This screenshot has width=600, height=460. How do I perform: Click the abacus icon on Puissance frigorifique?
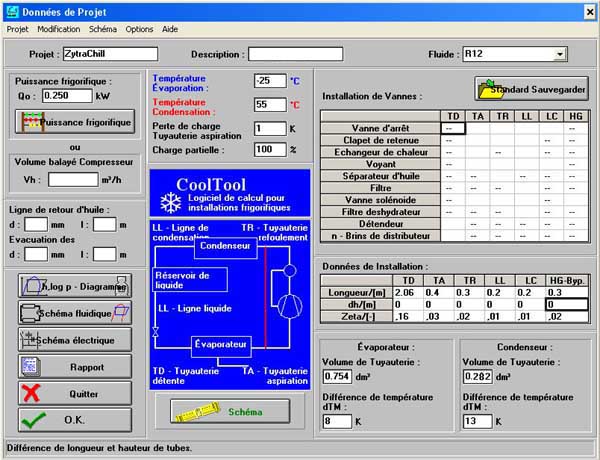[x=32, y=122]
